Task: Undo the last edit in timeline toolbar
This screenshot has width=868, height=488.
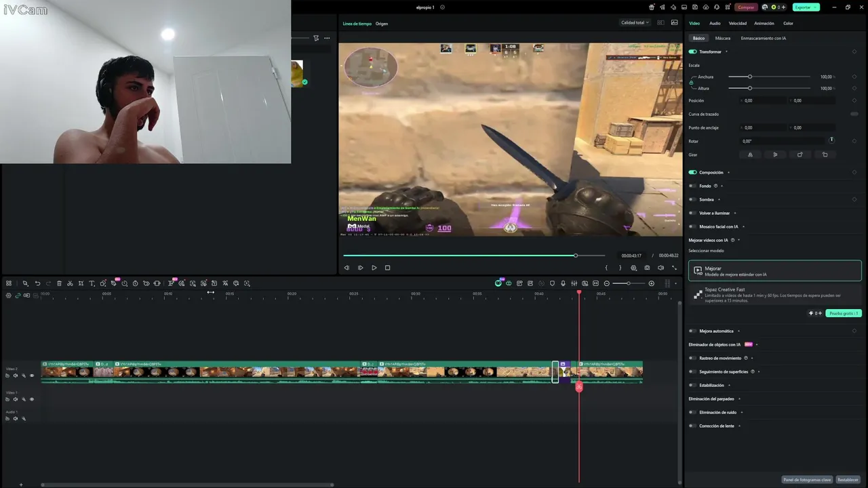Action: (x=38, y=283)
